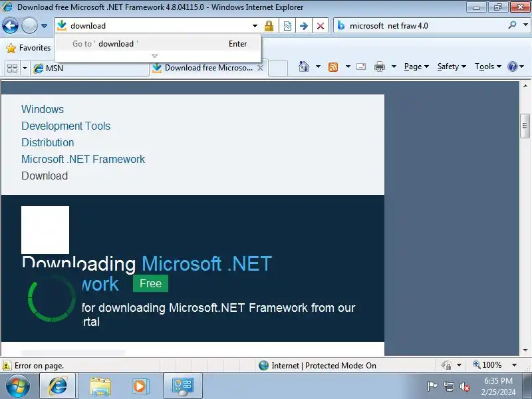Expand the autocomplete list chevron

(x=155, y=56)
